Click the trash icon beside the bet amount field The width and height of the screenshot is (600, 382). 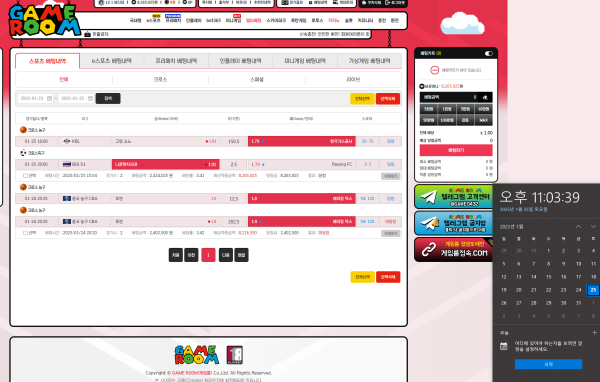click(x=485, y=97)
